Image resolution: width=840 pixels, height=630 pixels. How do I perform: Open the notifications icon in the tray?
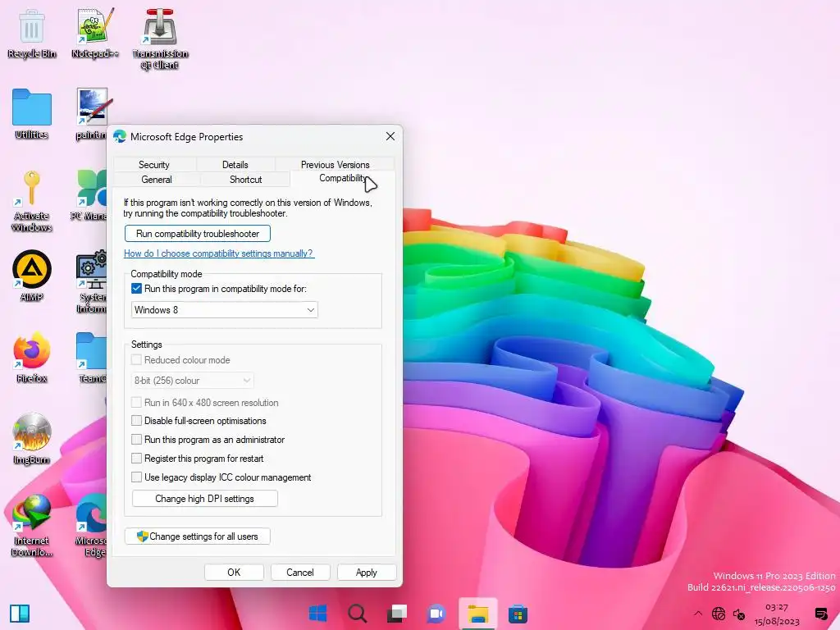point(820,614)
